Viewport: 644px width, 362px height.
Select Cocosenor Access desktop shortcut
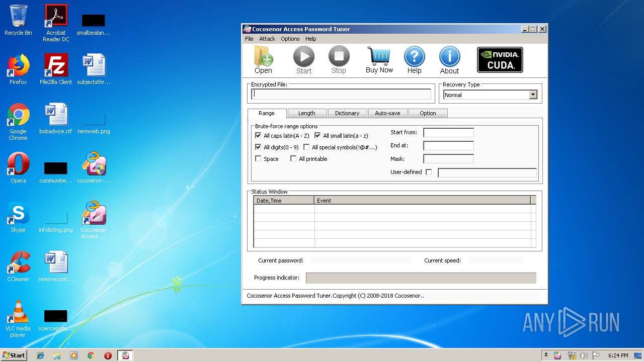(x=94, y=220)
